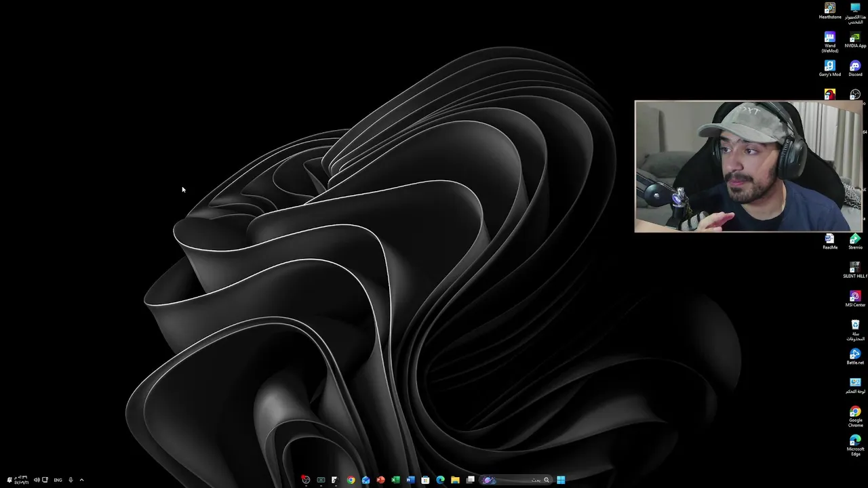Open the Battle.net desktop shortcut

855,357
